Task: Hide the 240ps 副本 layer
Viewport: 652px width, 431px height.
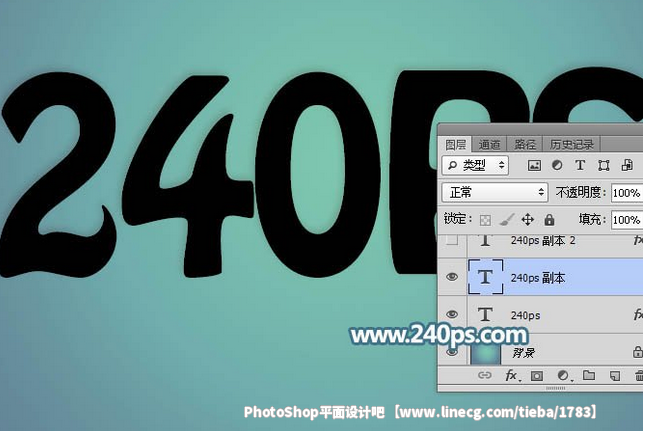Action: (x=452, y=277)
